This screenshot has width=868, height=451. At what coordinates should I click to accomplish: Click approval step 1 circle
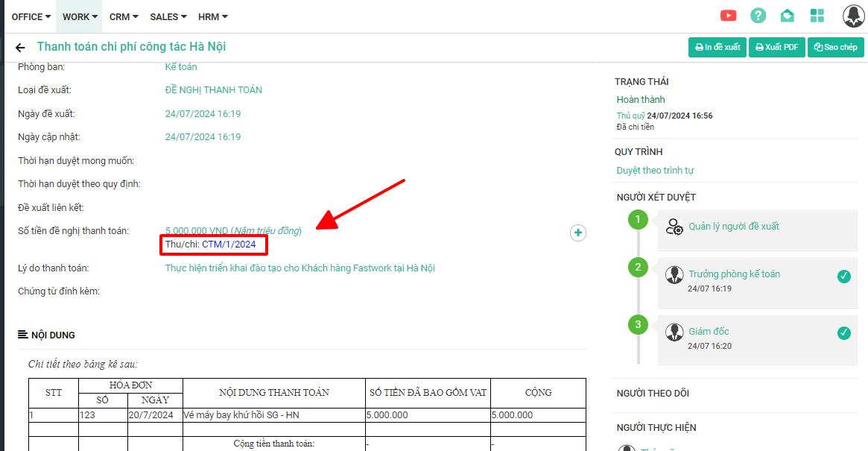coord(638,220)
